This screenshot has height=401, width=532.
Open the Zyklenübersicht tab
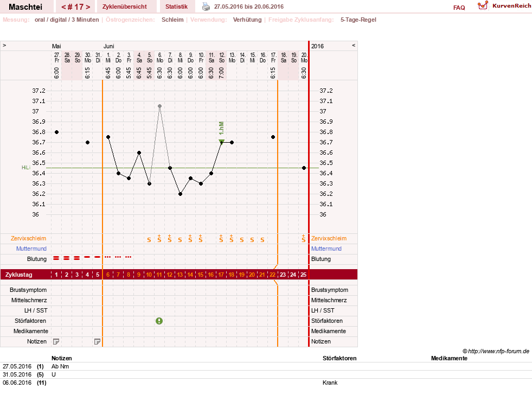click(x=125, y=7)
